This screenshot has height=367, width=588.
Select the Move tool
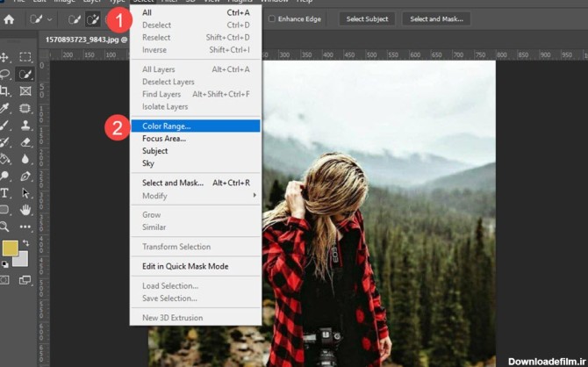click(x=4, y=57)
